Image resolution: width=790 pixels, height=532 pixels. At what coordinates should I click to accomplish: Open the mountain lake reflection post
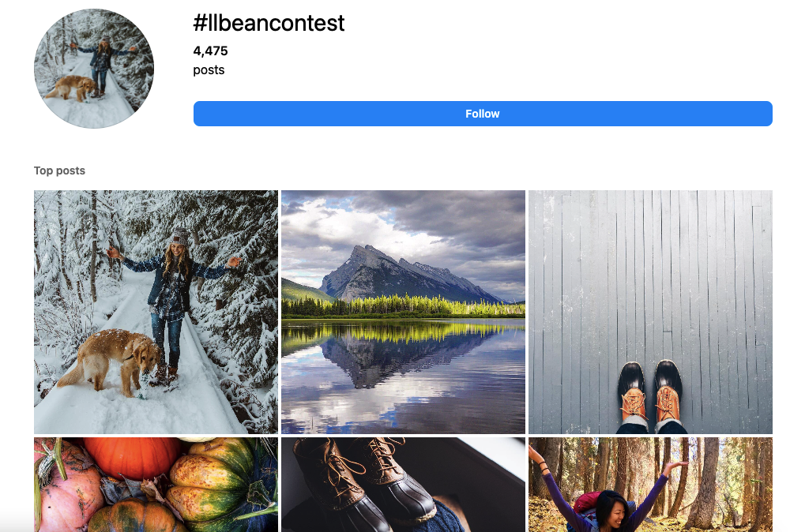(403, 312)
